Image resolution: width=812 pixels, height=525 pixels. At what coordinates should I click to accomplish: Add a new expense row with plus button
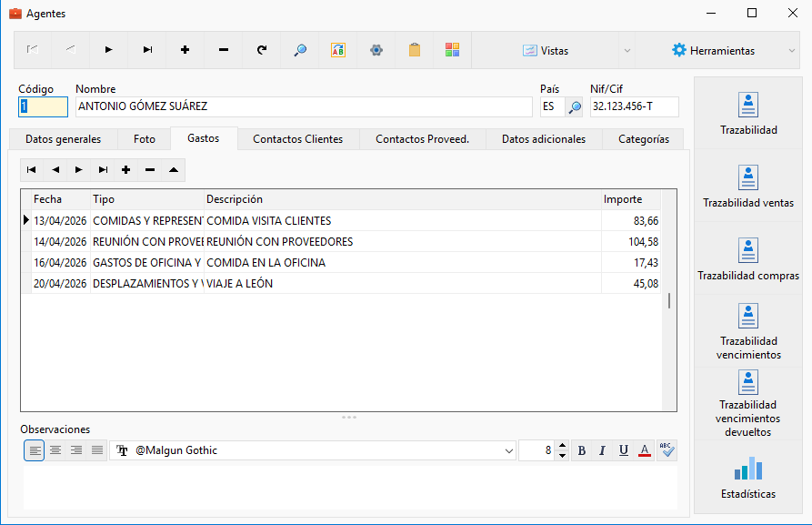(125, 170)
